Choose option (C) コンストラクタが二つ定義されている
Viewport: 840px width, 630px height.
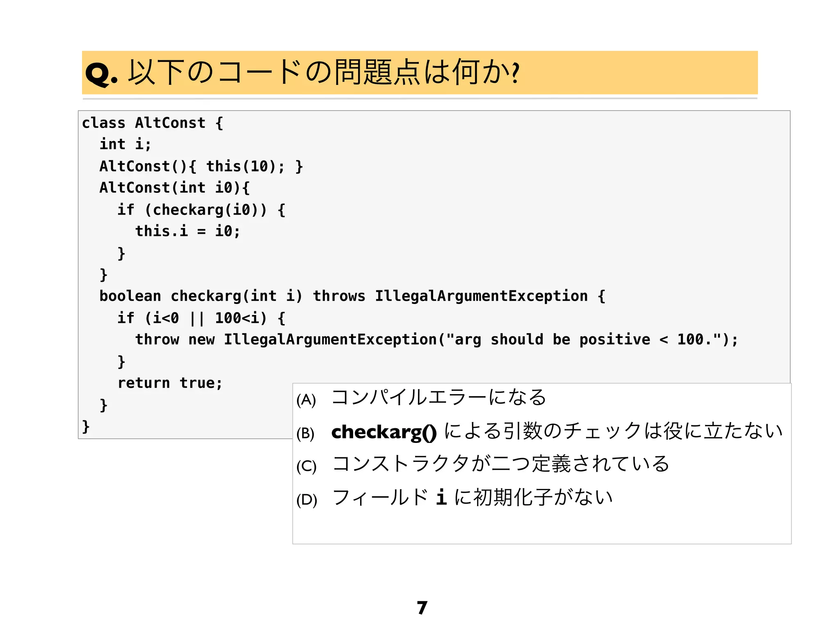pyautogui.click(x=483, y=464)
